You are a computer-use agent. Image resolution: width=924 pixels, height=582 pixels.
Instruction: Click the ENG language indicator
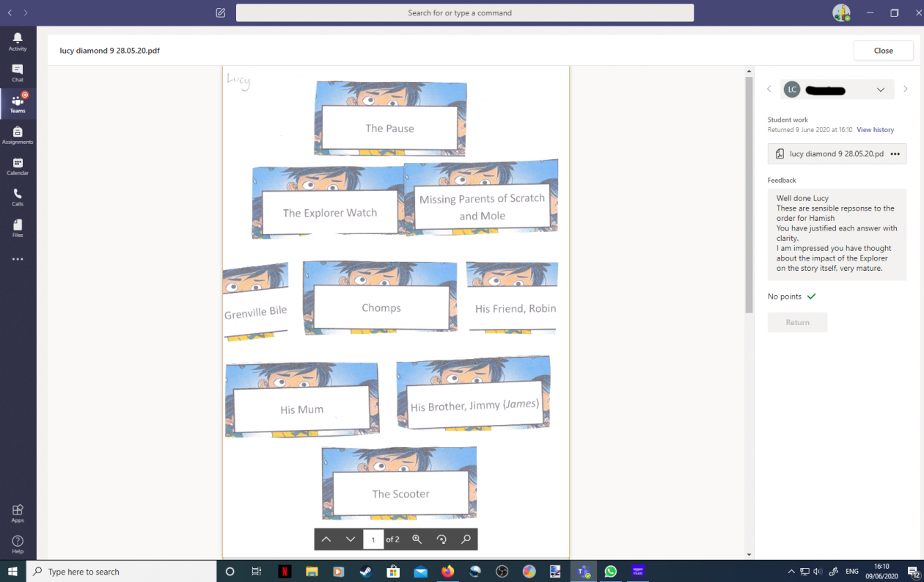pyautogui.click(x=851, y=571)
